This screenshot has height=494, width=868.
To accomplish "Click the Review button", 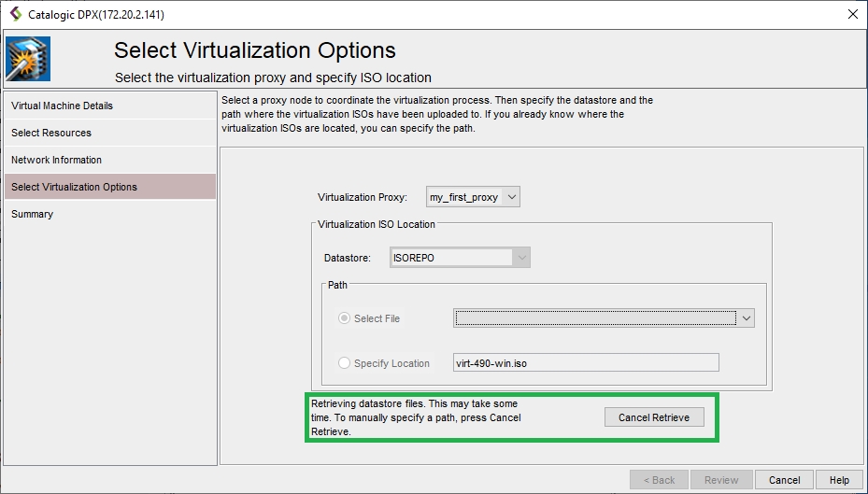I will (x=721, y=480).
